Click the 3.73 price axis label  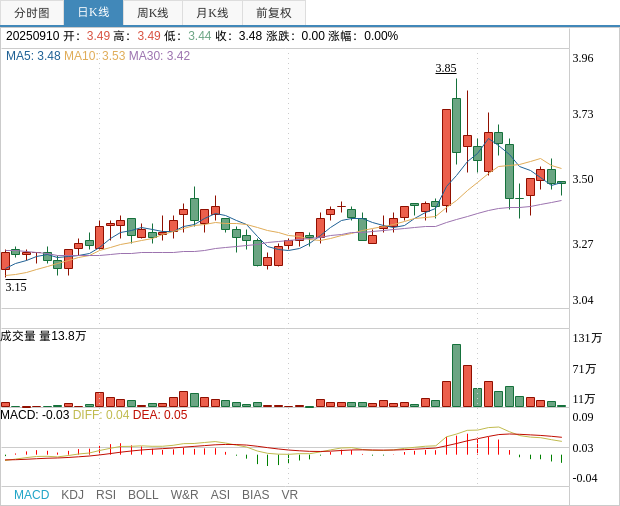(583, 114)
